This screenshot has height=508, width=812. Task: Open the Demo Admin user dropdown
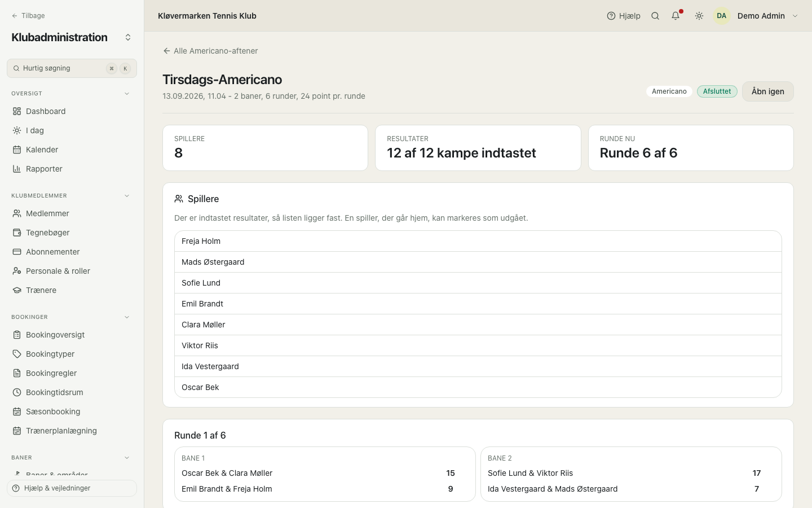tap(757, 16)
